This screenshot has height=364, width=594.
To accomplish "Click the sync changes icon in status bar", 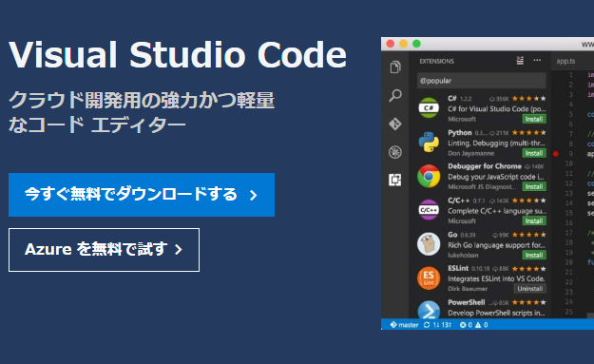I will (x=427, y=325).
